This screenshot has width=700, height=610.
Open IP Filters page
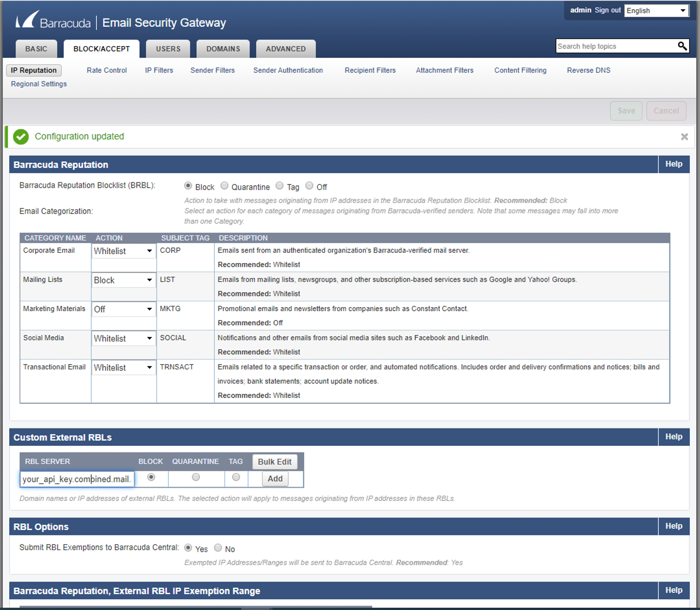coord(159,70)
